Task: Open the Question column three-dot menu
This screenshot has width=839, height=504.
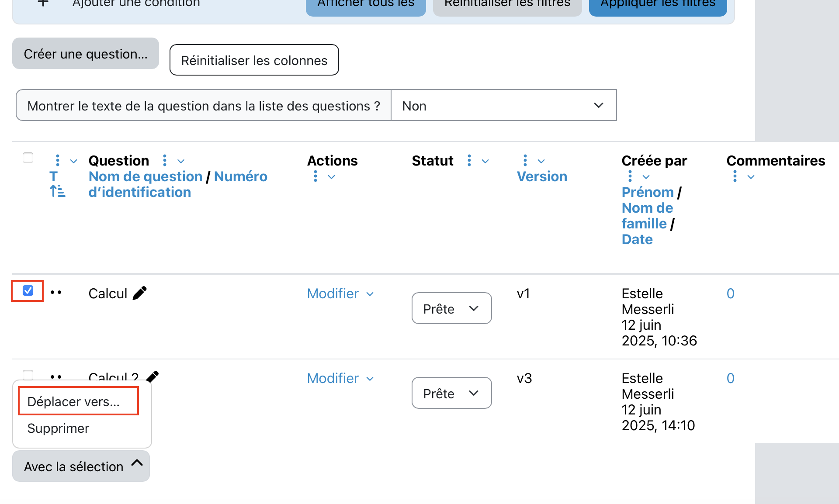Action: coord(165,161)
